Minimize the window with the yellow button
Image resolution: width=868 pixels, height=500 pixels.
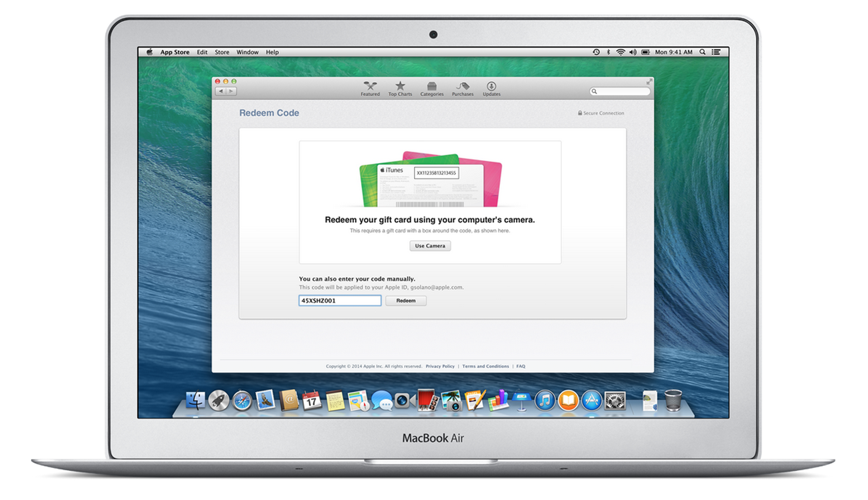tap(226, 81)
